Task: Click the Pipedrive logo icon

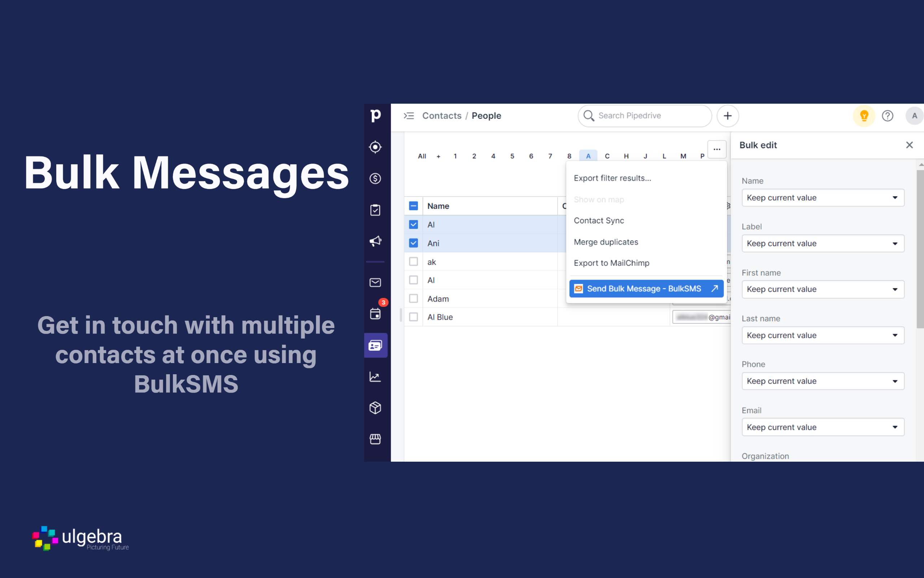Action: [x=376, y=116]
